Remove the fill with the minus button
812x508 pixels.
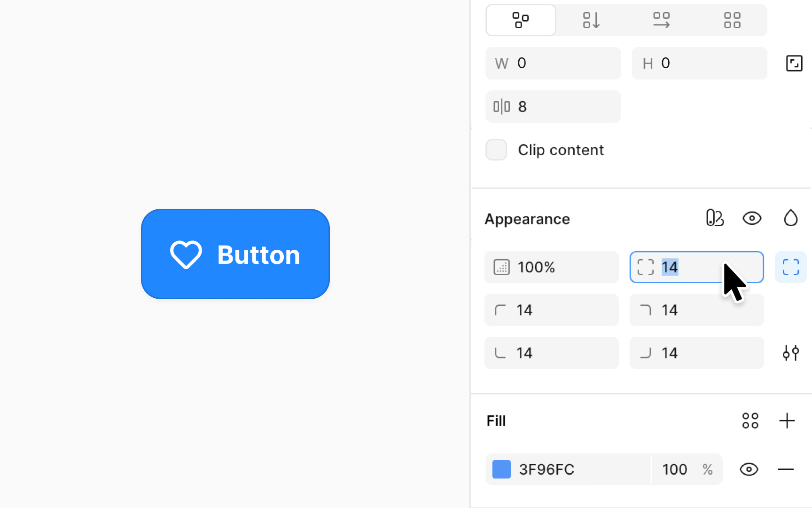786,469
